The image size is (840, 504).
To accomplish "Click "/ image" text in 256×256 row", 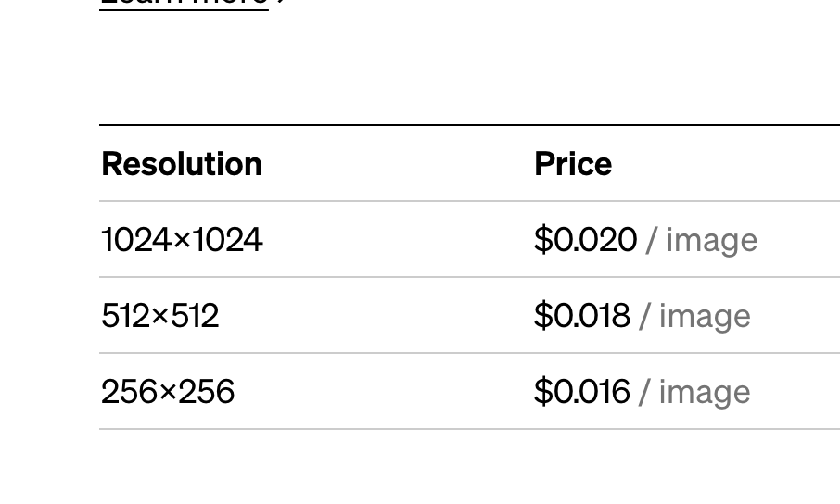I will click(694, 393).
